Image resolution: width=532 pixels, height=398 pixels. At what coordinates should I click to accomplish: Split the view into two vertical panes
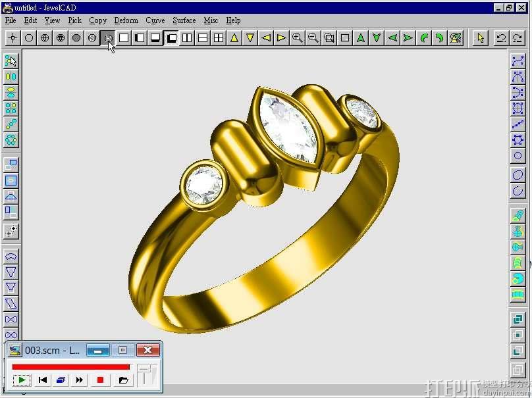(187, 37)
